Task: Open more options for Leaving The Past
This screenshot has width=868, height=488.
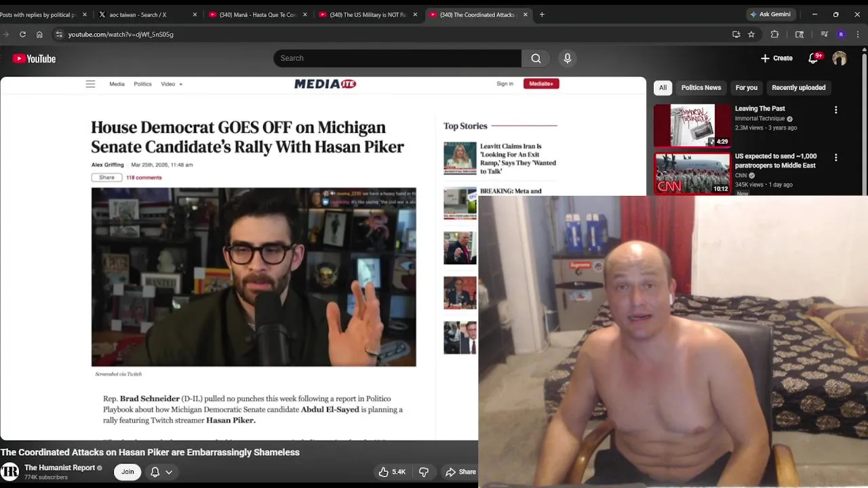Action: tap(835, 110)
